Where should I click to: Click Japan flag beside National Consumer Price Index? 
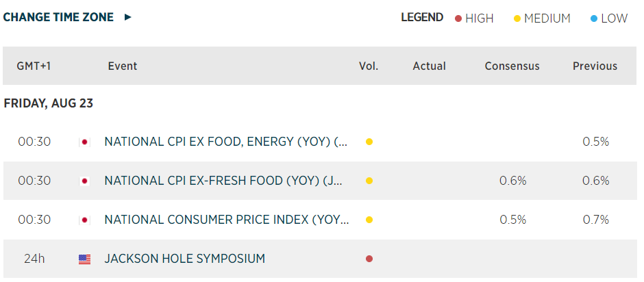point(84,220)
